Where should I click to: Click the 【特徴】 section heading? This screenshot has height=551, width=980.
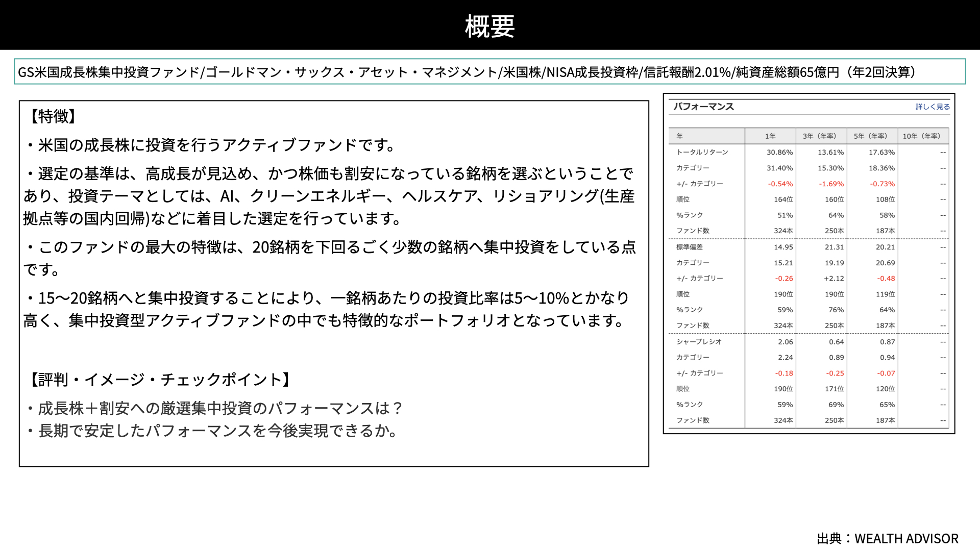(x=54, y=116)
